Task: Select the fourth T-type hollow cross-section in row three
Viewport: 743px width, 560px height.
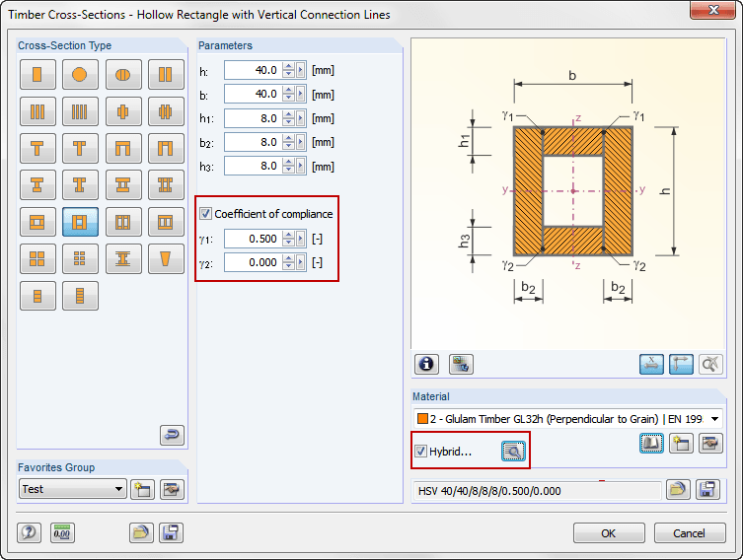Action: [166, 148]
